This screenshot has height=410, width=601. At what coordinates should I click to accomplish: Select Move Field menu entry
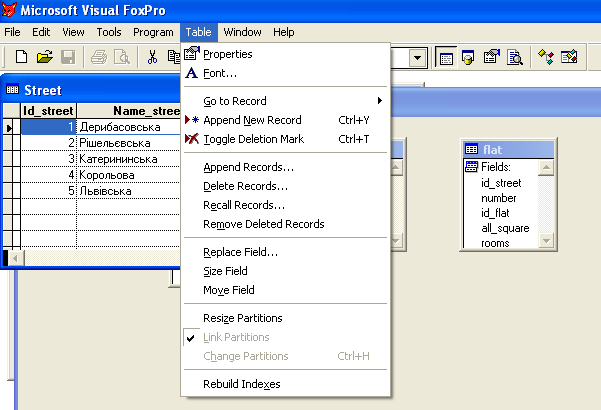[x=286, y=290]
